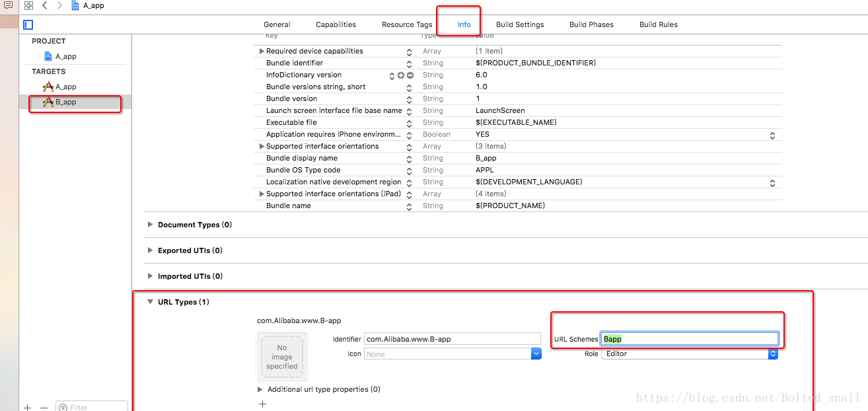Remove InfoDictionary version row with minus icon
This screenshot has height=411, width=868.
point(410,75)
